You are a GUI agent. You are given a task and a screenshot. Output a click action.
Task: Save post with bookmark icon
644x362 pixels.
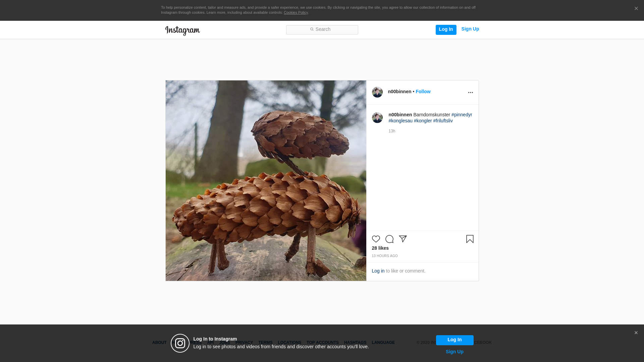470,239
